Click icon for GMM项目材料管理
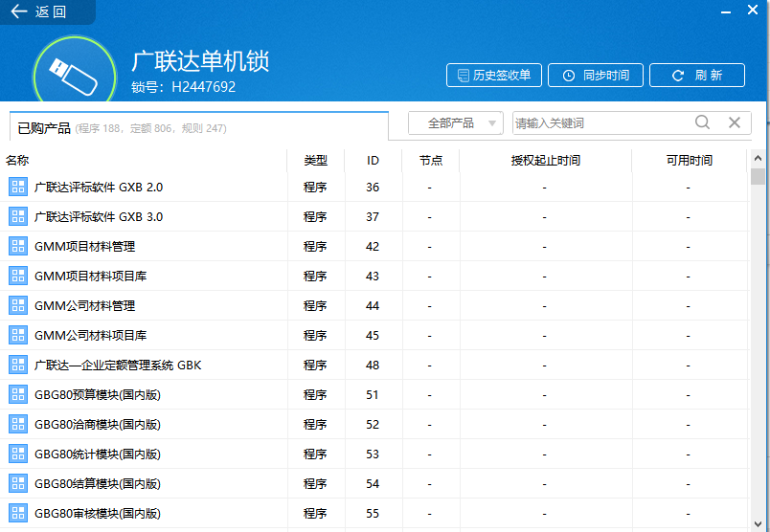Screen dimensions: 770x532 [x=18, y=246]
